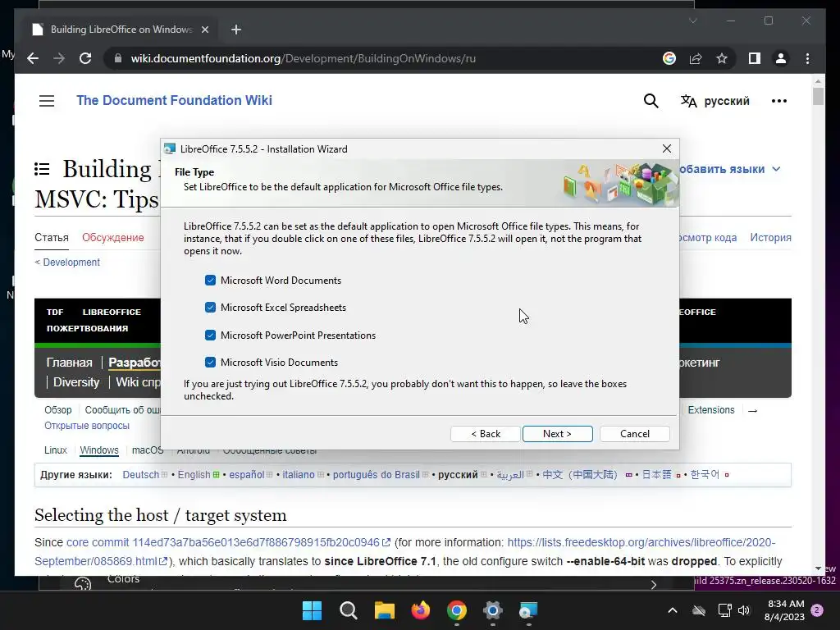Open core commit 114ed73a link
Image resolution: width=840 pixels, height=630 pixels.
coord(223,542)
